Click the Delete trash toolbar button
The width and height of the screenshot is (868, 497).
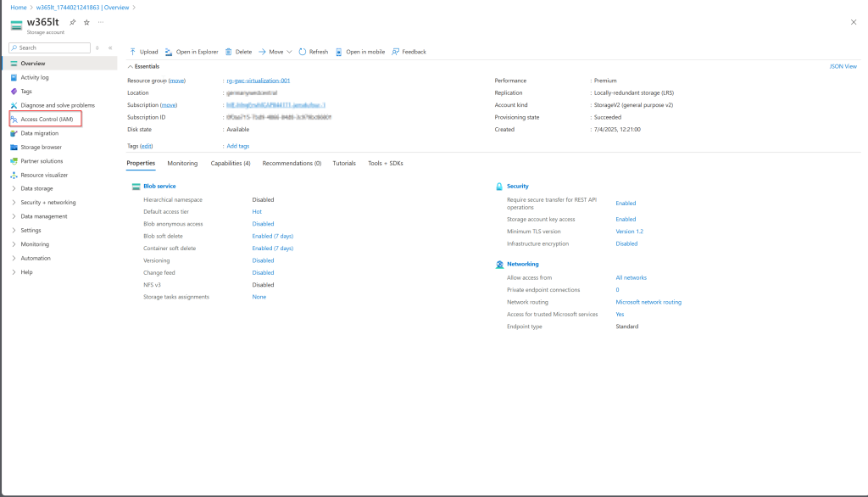pyautogui.click(x=238, y=52)
